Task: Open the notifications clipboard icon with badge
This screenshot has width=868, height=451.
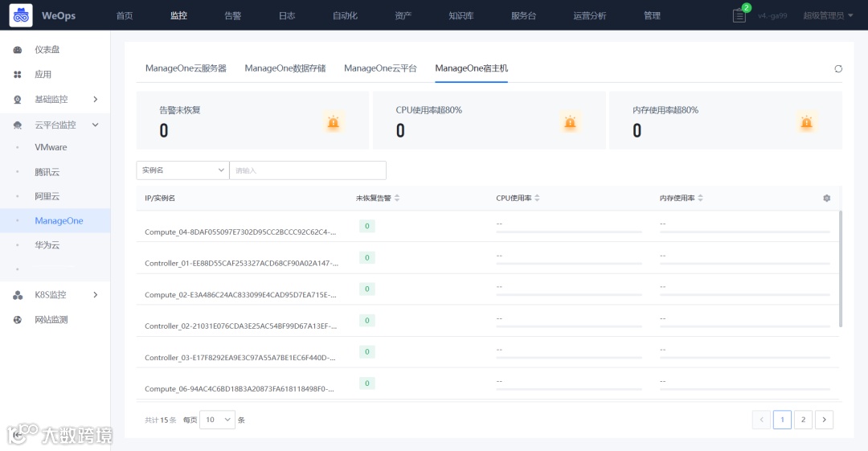Action: click(739, 15)
